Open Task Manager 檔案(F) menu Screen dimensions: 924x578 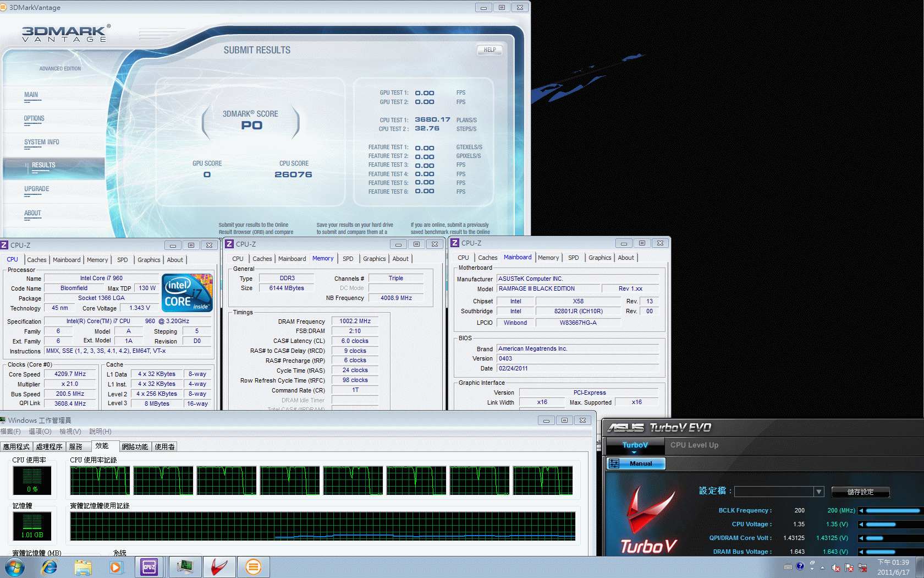click(x=10, y=432)
